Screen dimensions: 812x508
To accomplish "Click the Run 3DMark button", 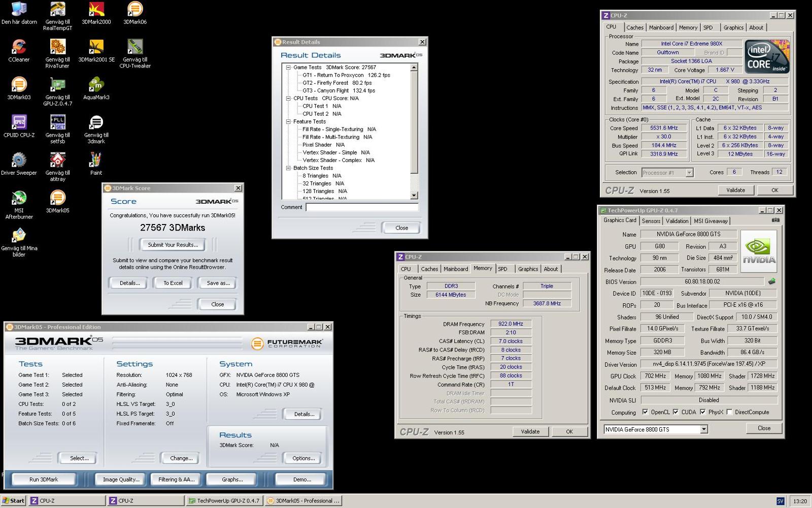I will point(44,480).
